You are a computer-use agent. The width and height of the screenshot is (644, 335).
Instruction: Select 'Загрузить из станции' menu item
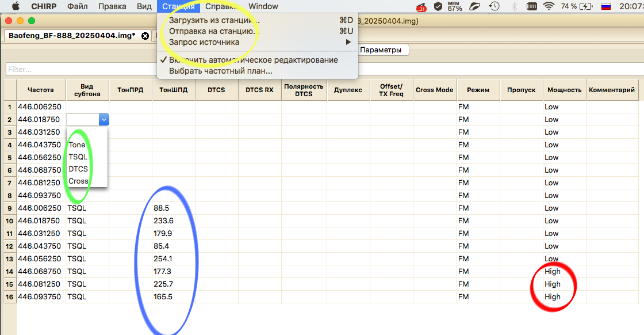tap(258, 20)
